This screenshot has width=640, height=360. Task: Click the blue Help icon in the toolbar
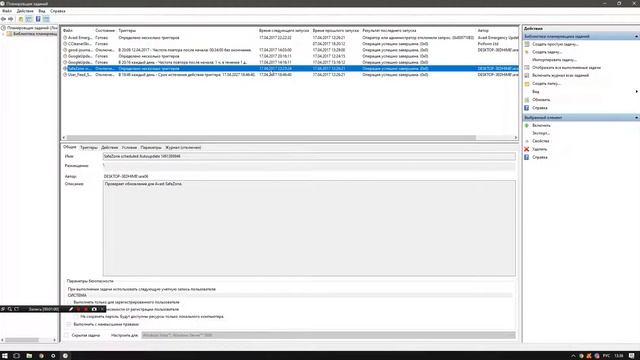click(x=38, y=19)
